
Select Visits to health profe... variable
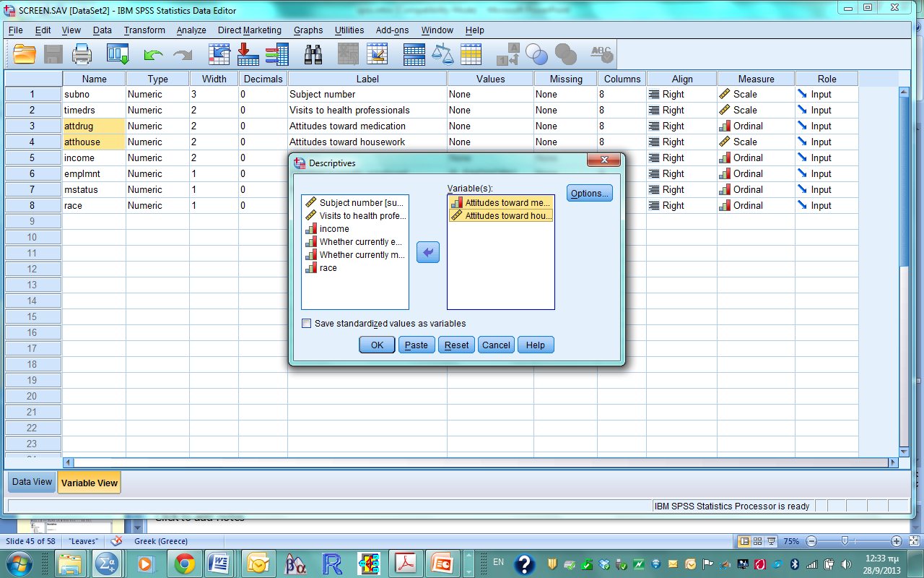355,216
